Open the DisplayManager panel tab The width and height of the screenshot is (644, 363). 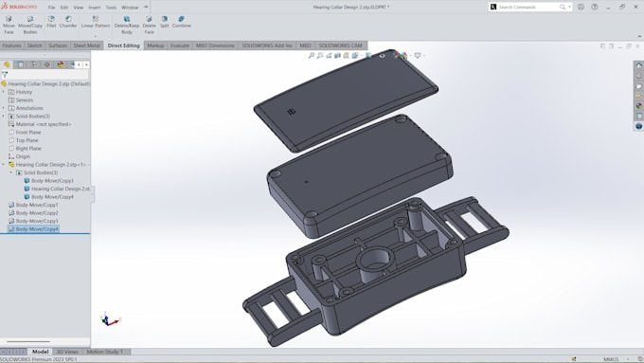(61, 64)
